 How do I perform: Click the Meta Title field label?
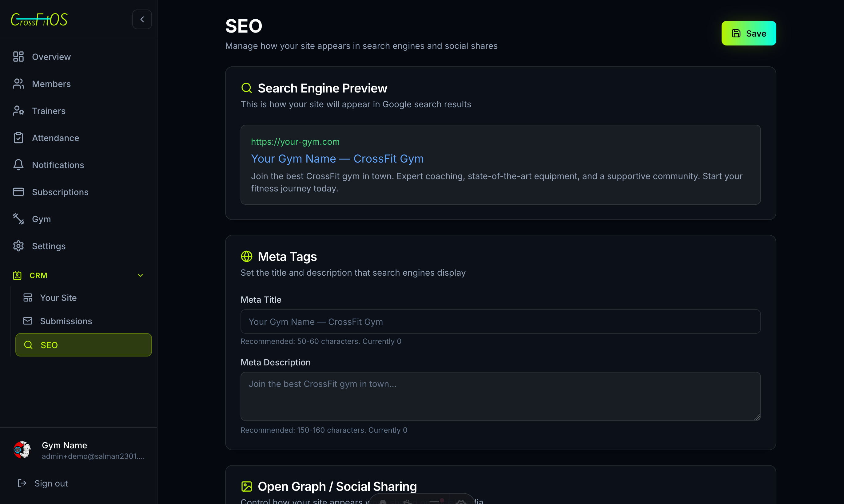coord(261,300)
